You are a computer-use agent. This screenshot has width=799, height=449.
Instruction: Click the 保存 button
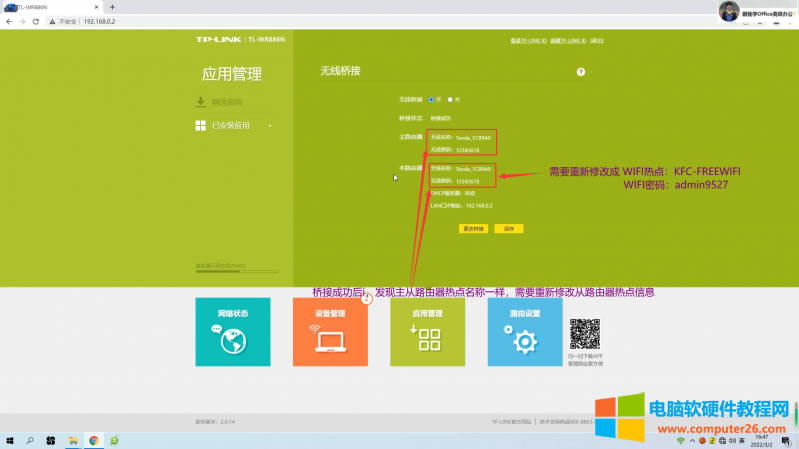508,228
